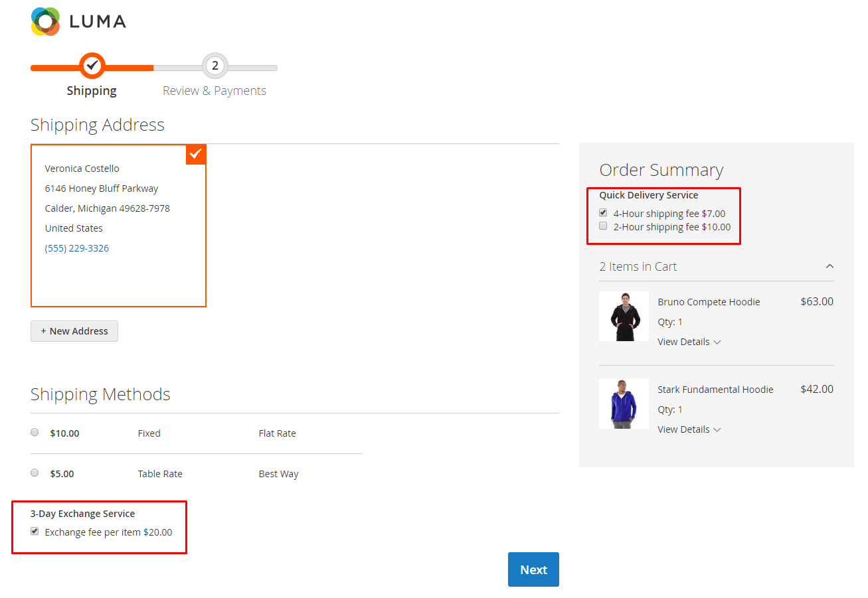Click the step 2 circle indicator
This screenshot has height=598, width=868.
tap(215, 65)
